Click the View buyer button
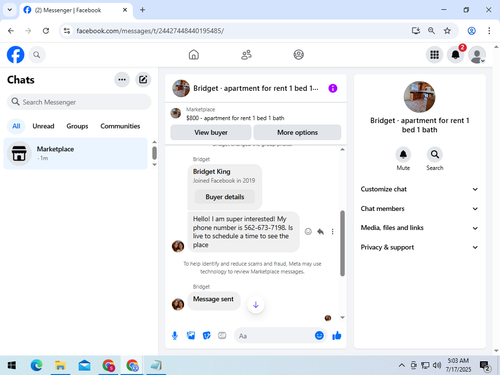This screenshot has height=375, width=500. (211, 133)
